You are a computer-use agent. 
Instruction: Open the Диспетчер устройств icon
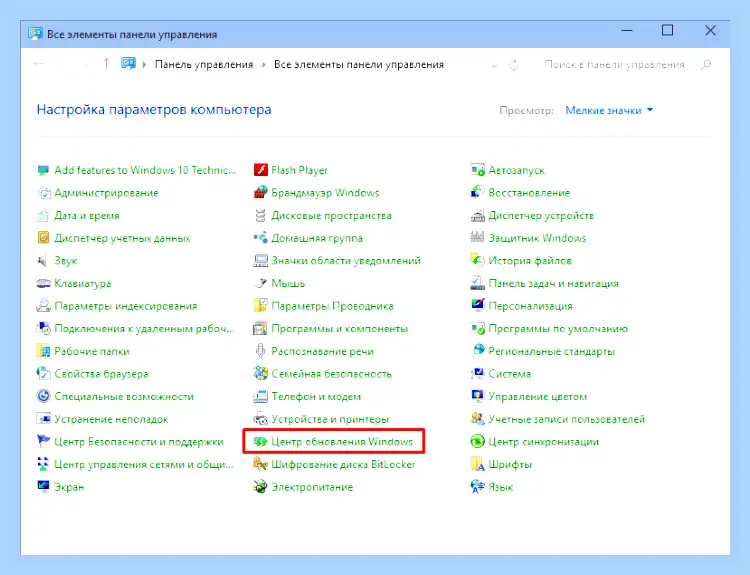[x=477, y=215]
